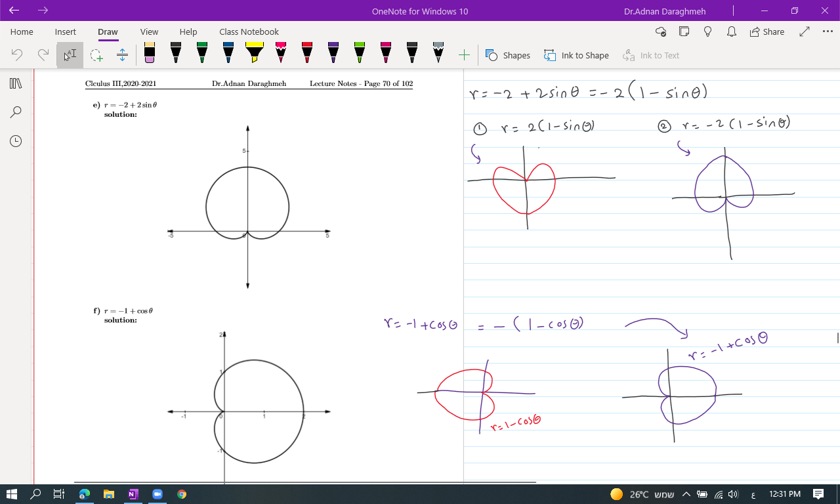Choose the purple pen
This screenshot has height=504, width=840.
333,53
